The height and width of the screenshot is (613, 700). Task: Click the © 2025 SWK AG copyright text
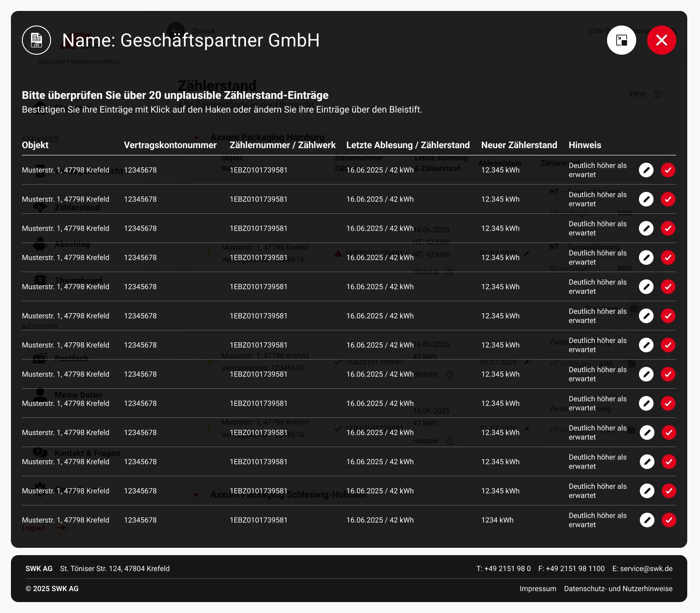(52, 588)
